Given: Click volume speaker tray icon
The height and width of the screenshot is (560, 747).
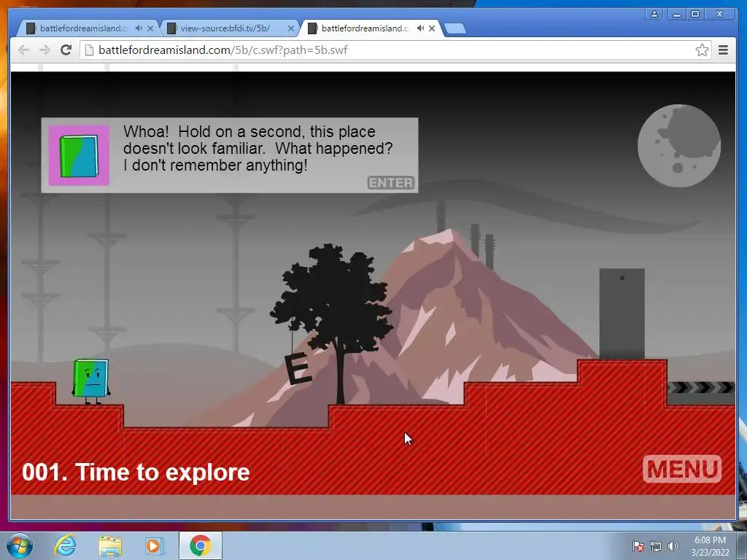Looking at the screenshot, I should [673, 546].
